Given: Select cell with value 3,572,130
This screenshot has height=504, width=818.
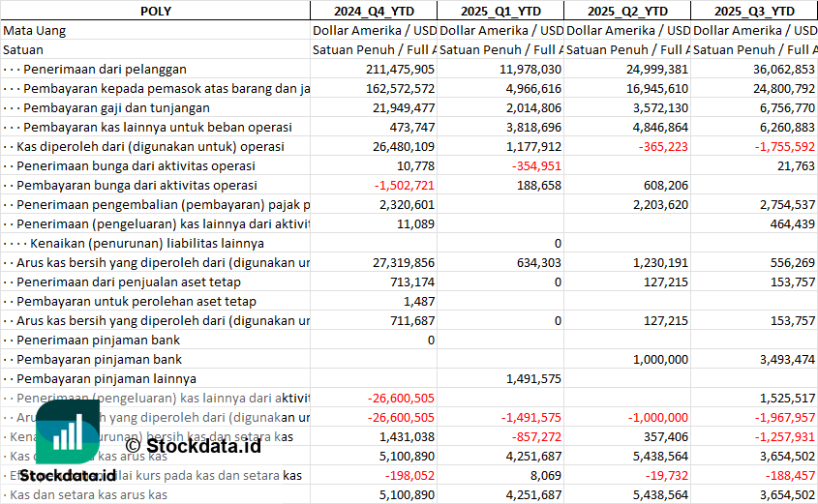Looking at the screenshot, I should coord(627,108).
